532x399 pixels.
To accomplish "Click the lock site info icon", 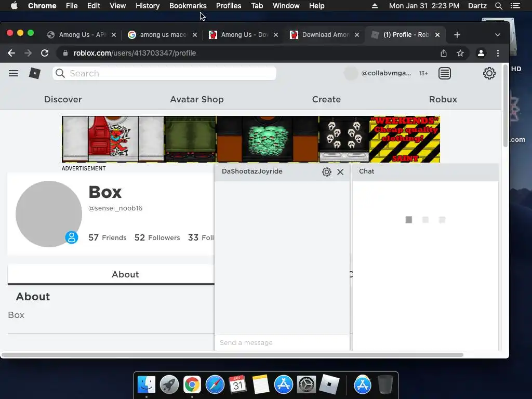I will tap(65, 53).
